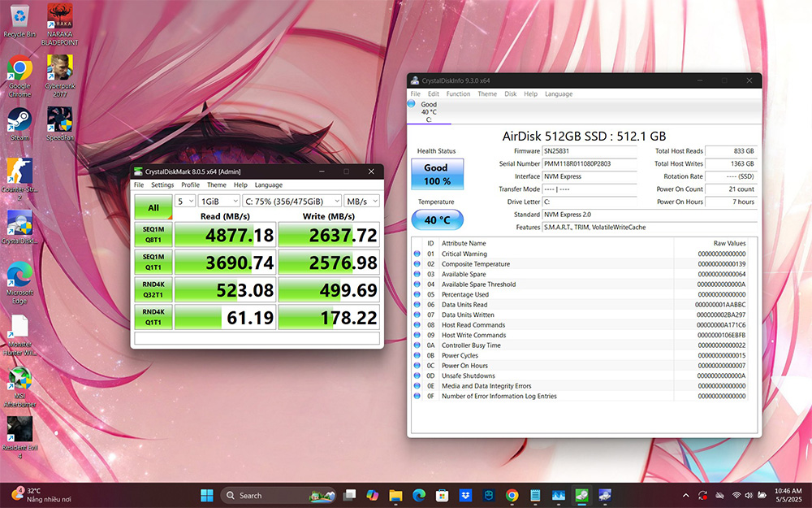Viewport: 812px width, 508px height.
Task: Switch to CrystalDiskInfo taskbar icon
Action: (x=605, y=496)
